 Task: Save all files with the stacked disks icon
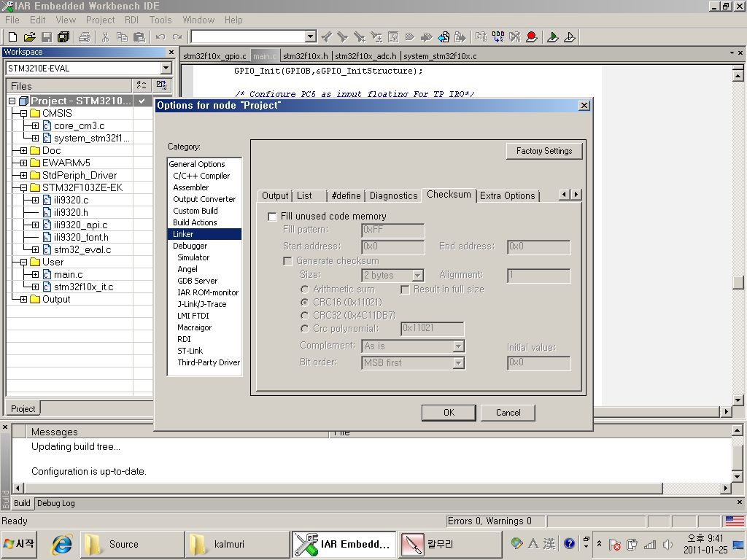(x=63, y=36)
